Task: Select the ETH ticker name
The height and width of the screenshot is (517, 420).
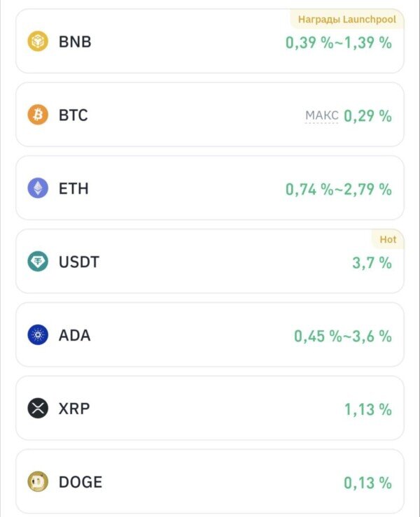Action: coord(73,188)
